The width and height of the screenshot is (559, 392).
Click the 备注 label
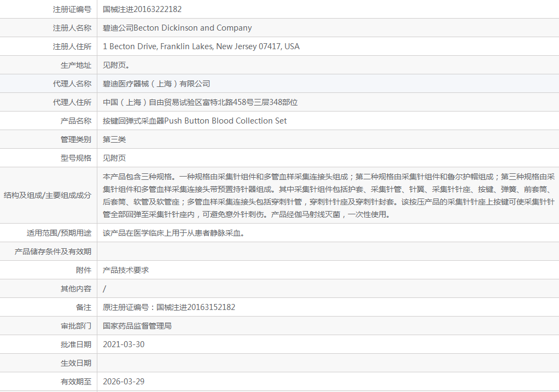tap(84, 307)
